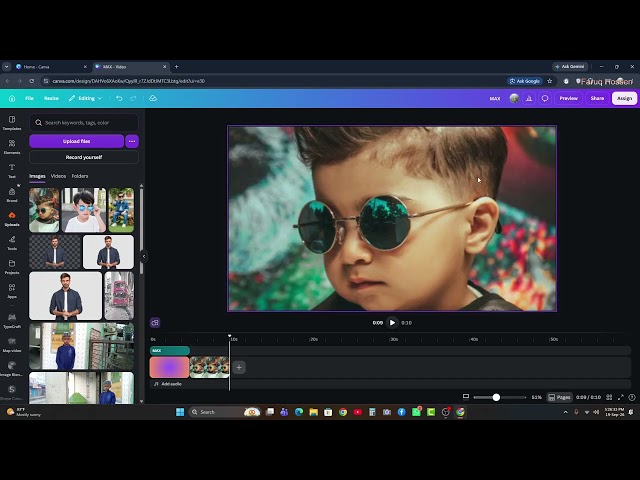The image size is (640, 480).
Task: Open the browser tab search dropdown arrow
Action: click(7, 67)
